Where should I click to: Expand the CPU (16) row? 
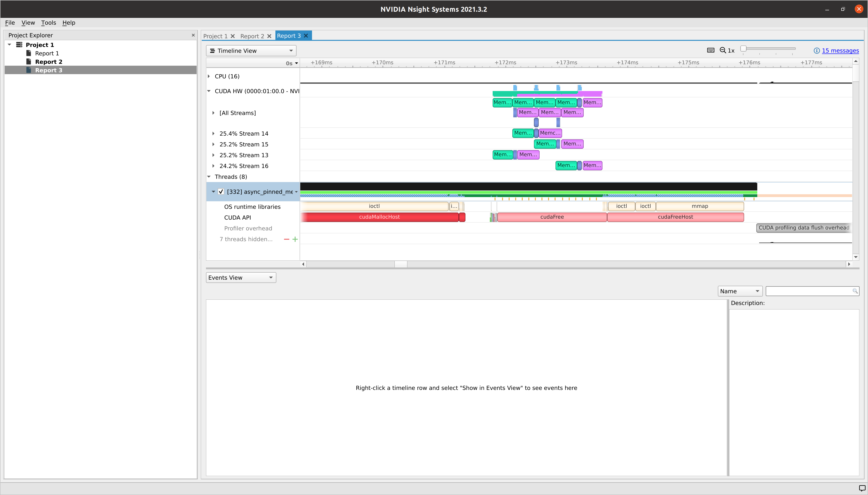coord(210,76)
